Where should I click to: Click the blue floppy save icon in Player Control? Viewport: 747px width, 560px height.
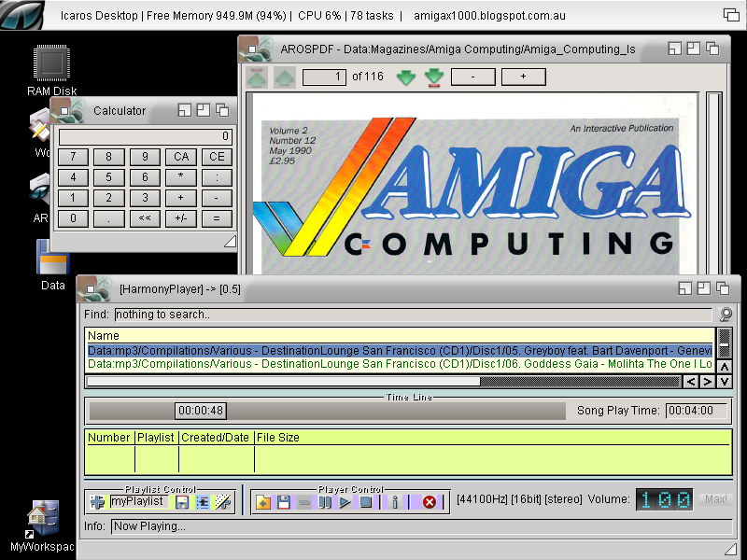pyautogui.click(x=284, y=502)
